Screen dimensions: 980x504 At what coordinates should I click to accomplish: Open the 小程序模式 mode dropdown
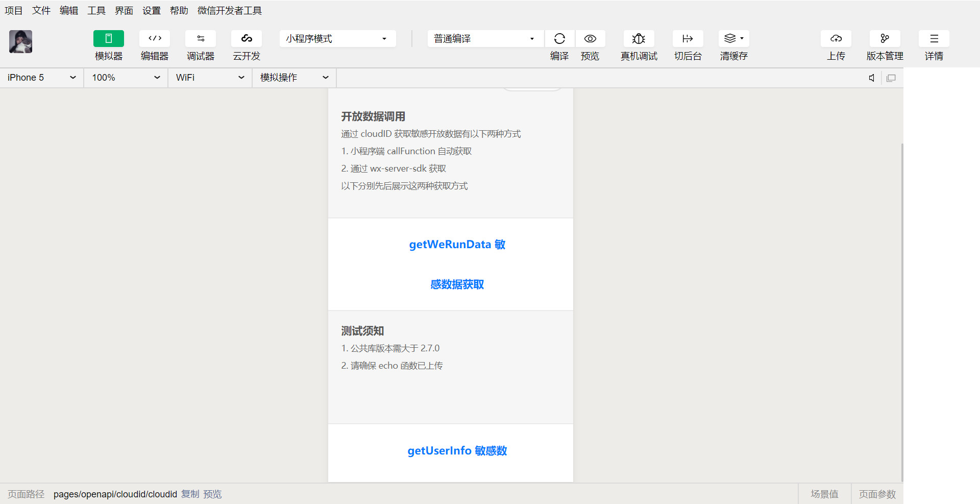point(337,39)
